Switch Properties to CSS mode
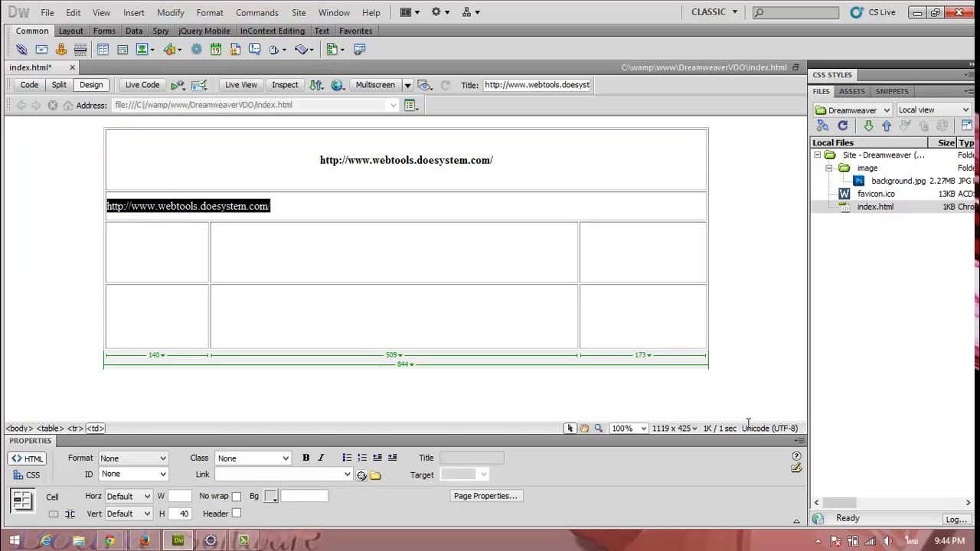The height and width of the screenshot is (551, 980). 27,475
